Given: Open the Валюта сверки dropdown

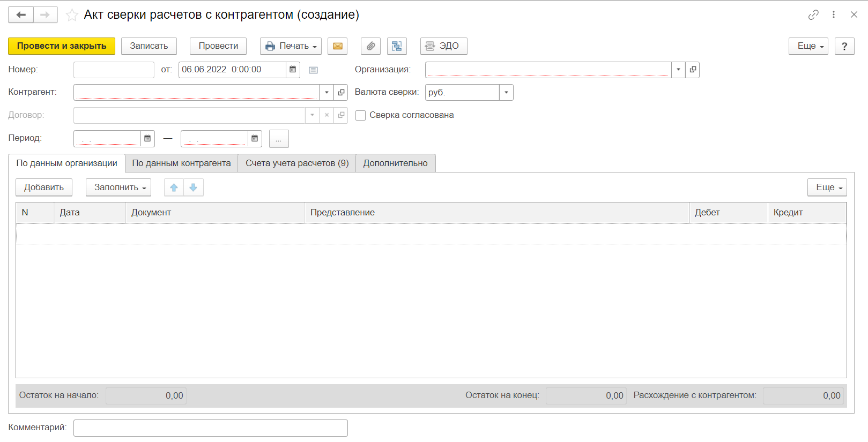Looking at the screenshot, I should (506, 92).
